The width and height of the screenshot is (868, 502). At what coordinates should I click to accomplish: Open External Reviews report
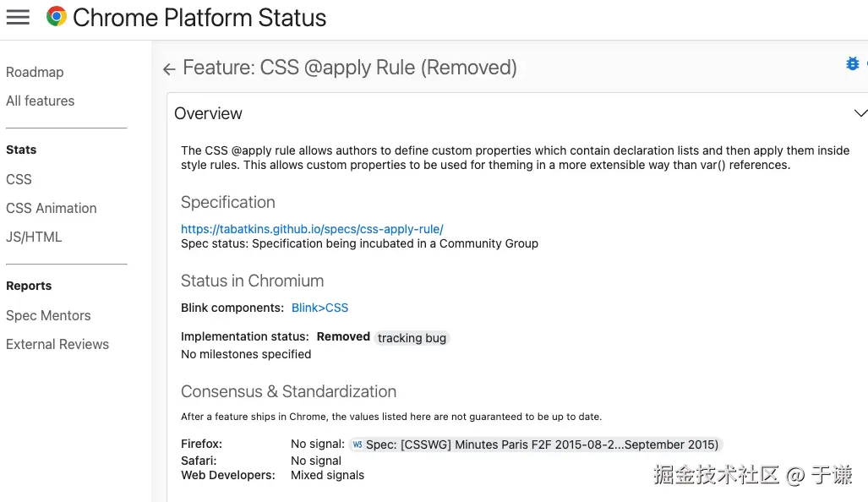tap(57, 345)
